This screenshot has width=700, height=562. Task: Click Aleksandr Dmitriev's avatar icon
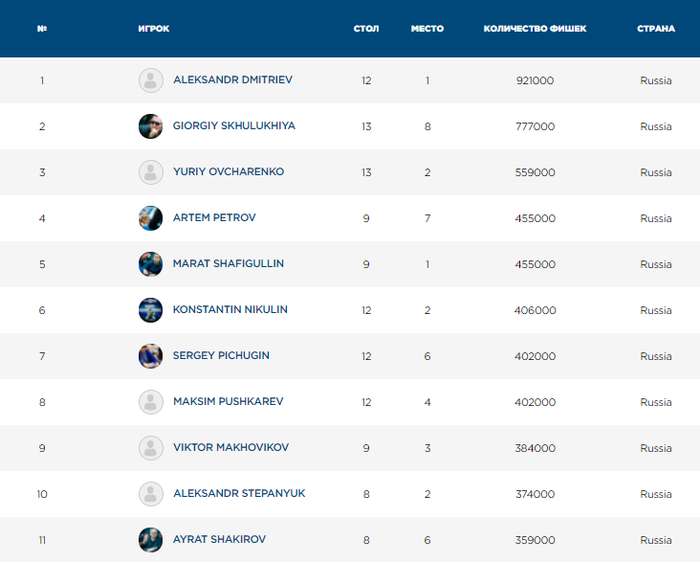(x=150, y=80)
